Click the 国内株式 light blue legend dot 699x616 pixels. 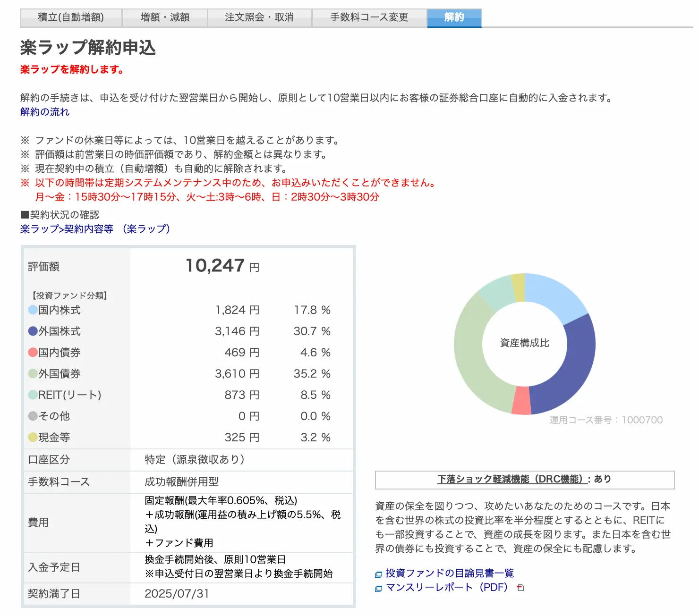33,310
